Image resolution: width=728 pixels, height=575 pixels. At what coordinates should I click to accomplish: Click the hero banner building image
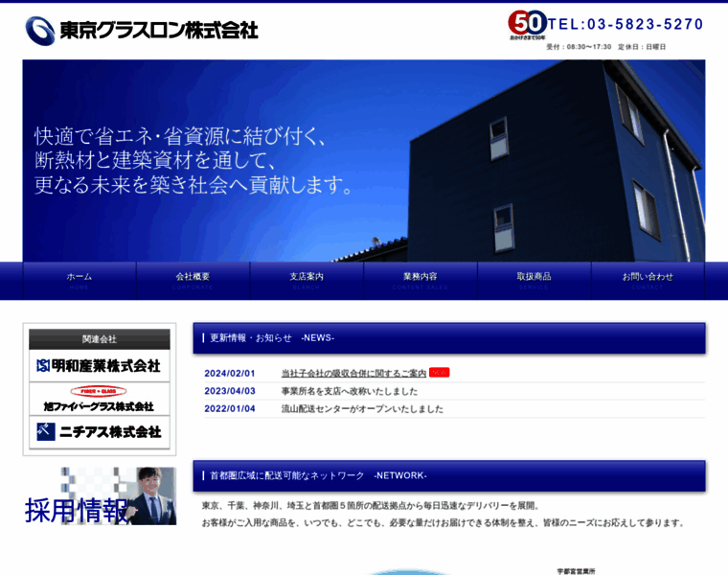coord(364,160)
